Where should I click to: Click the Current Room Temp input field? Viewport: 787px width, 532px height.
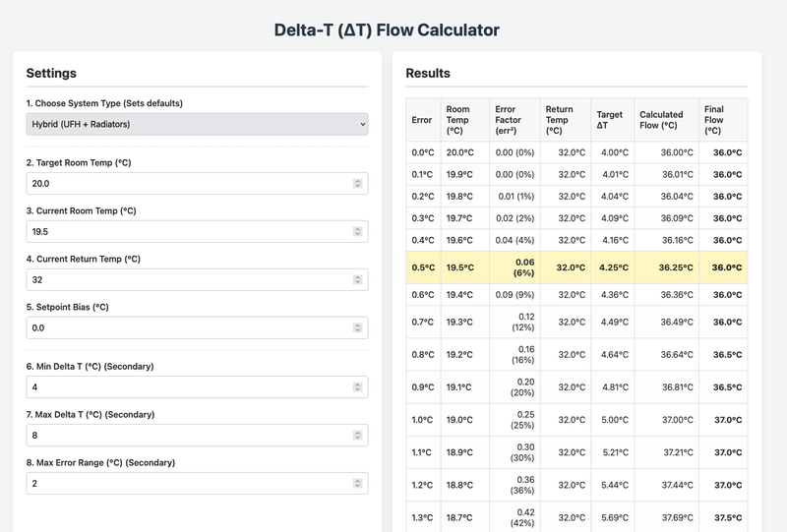point(187,231)
